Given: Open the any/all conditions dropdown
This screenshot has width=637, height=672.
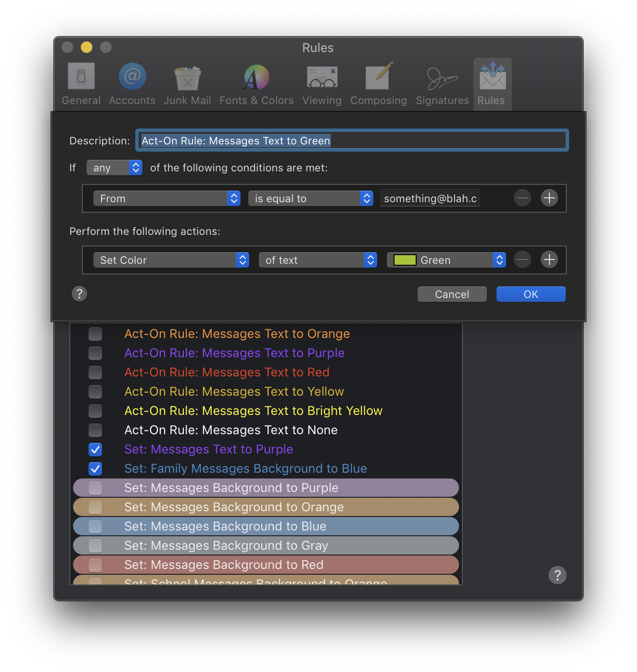Looking at the screenshot, I should tap(115, 168).
